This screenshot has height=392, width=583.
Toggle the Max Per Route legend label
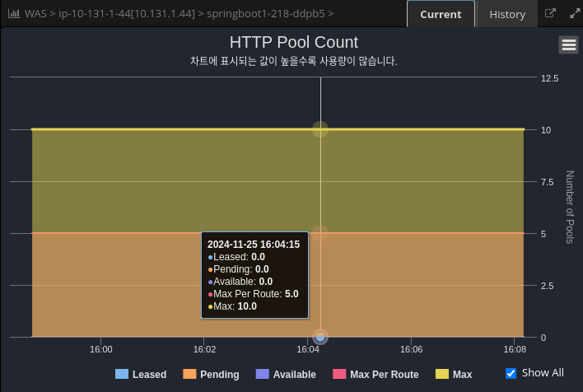coord(384,374)
